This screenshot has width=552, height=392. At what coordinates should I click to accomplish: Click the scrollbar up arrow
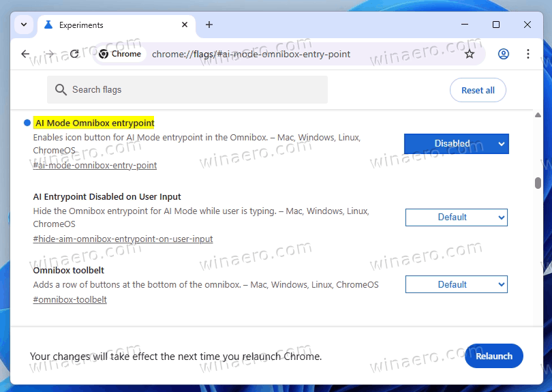tap(538, 115)
